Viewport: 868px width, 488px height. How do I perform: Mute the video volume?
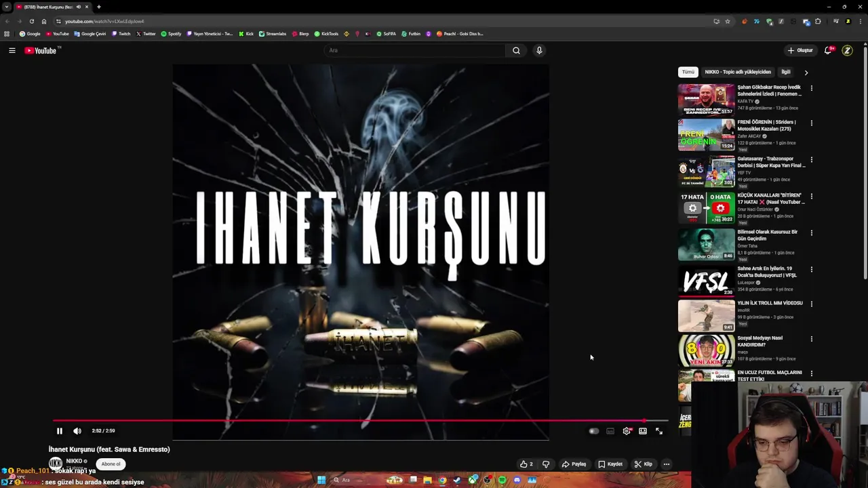77,431
